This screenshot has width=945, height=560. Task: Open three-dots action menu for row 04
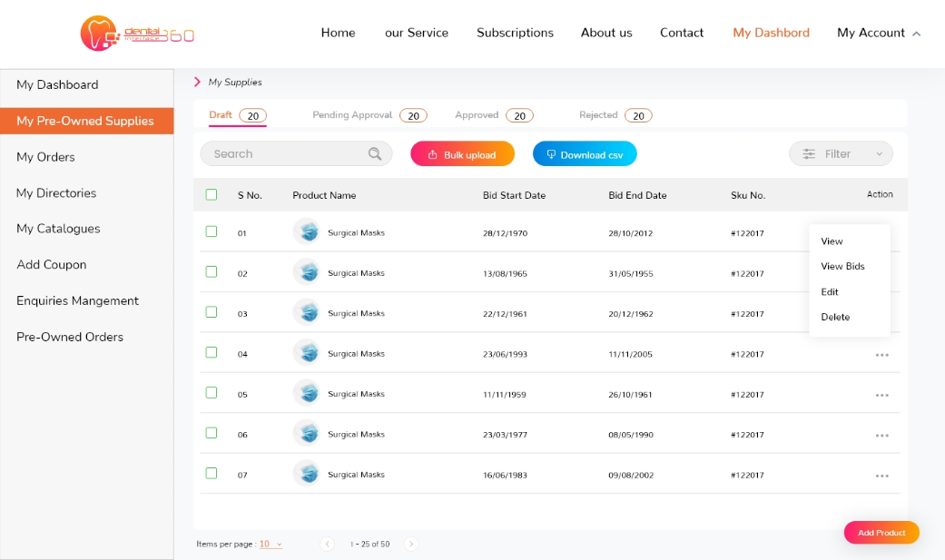point(881,355)
